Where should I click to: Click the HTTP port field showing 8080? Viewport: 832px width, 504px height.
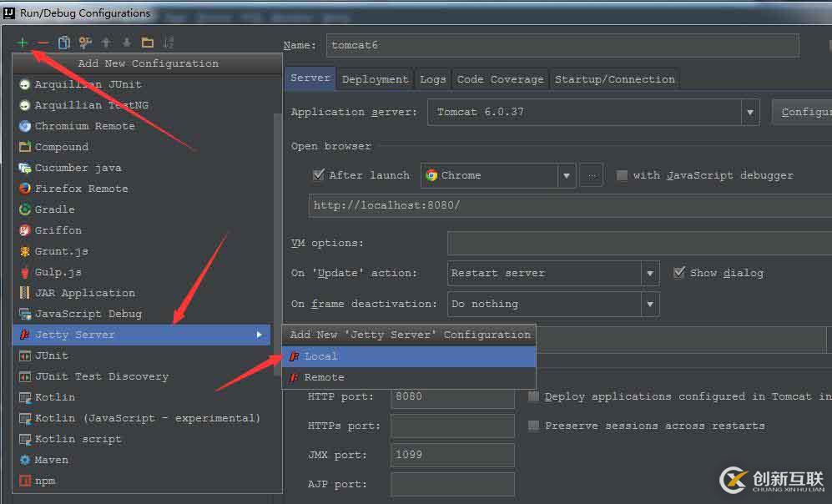[452, 397]
